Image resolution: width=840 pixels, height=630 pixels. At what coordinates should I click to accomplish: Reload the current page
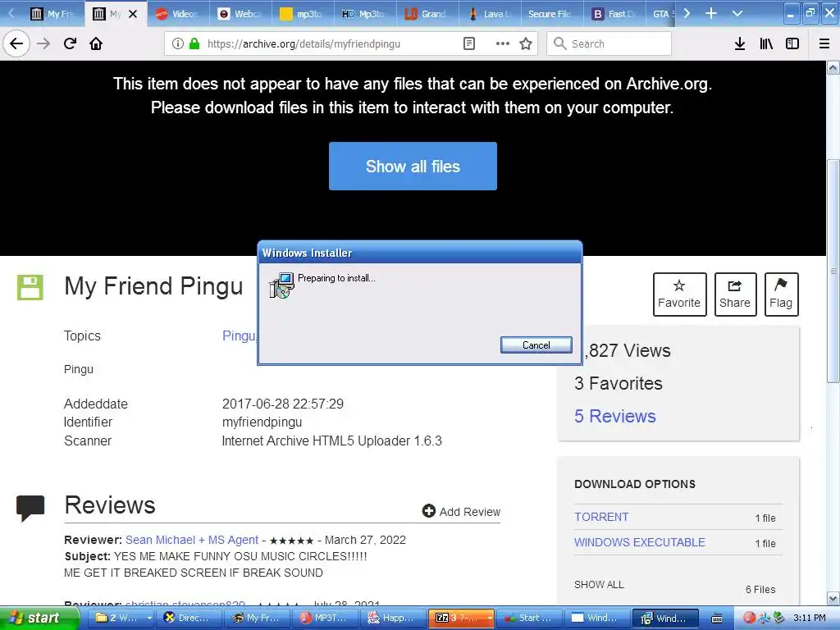pyautogui.click(x=70, y=43)
